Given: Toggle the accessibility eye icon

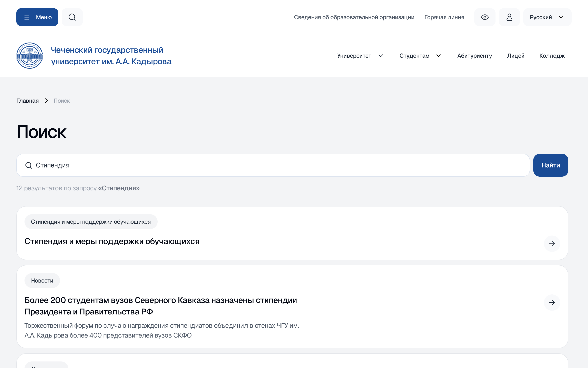Looking at the screenshot, I should (485, 17).
